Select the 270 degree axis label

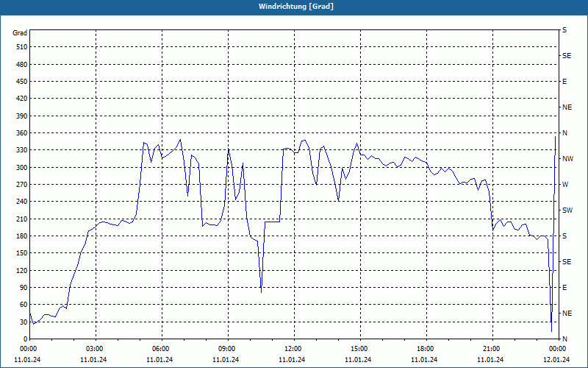[22, 185]
